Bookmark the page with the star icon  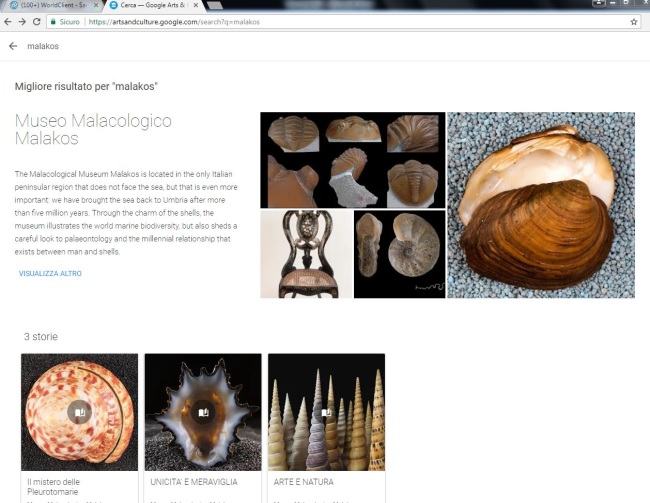[633, 22]
